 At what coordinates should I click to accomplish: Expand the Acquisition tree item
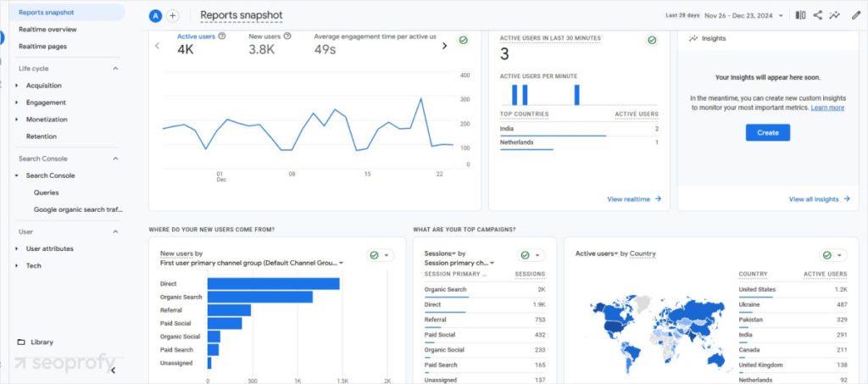[x=17, y=86]
